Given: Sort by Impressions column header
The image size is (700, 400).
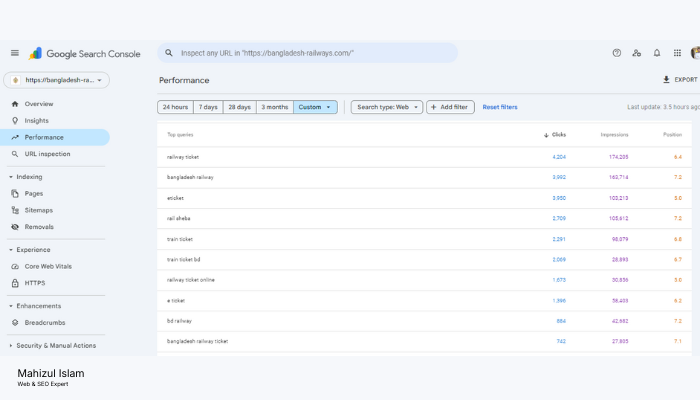Looking at the screenshot, I should click(614, 135).
